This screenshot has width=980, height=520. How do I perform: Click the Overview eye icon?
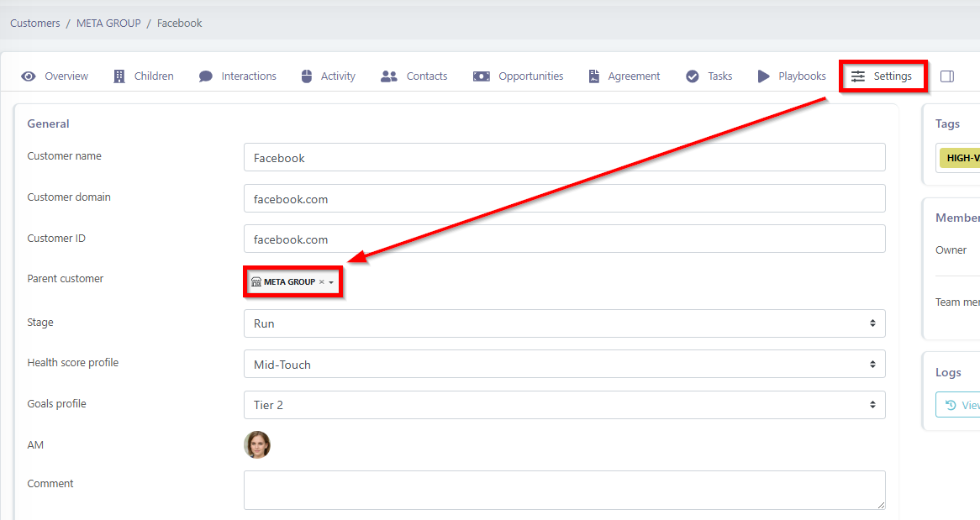coord(29,76)
